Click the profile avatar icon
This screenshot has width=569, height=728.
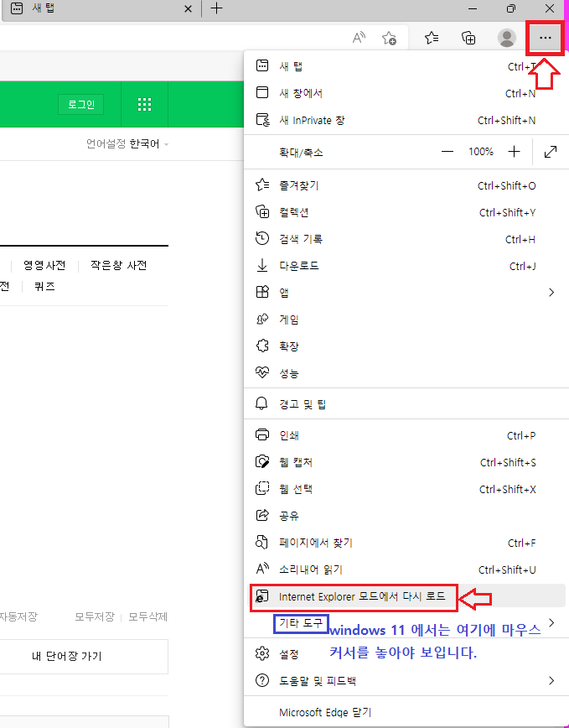pyautogui.click(x=507, y=38)
